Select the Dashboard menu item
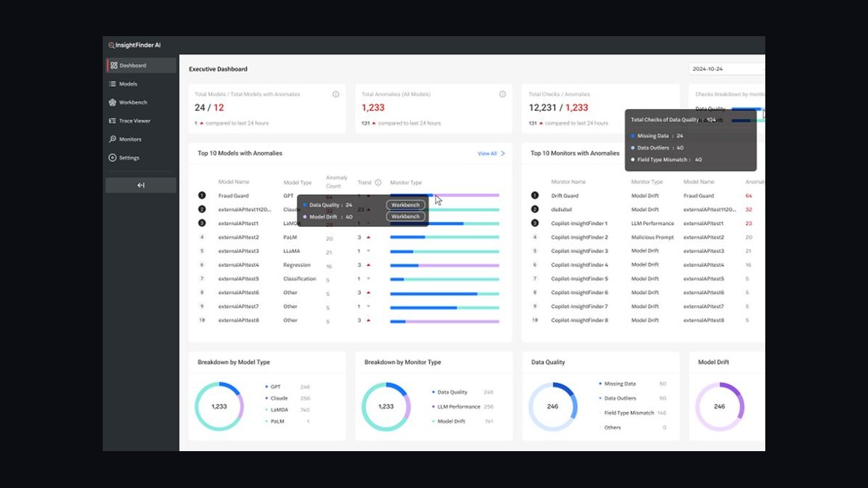 tap(141, 65)
